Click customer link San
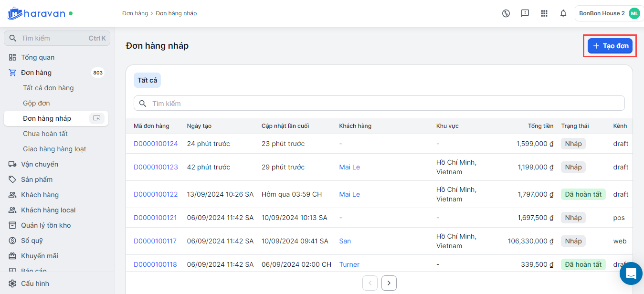Screen dimensions: 644x294 click(345, 241)
